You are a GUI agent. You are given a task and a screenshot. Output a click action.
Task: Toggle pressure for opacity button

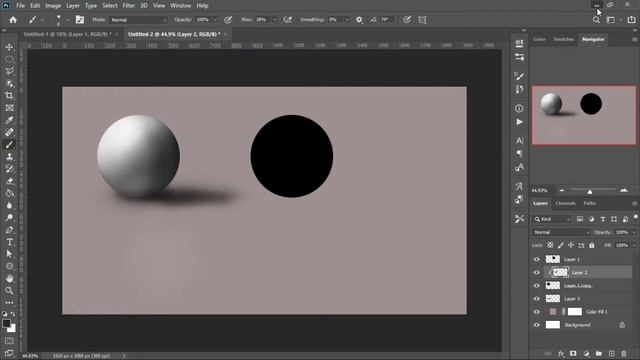(228, 20)
